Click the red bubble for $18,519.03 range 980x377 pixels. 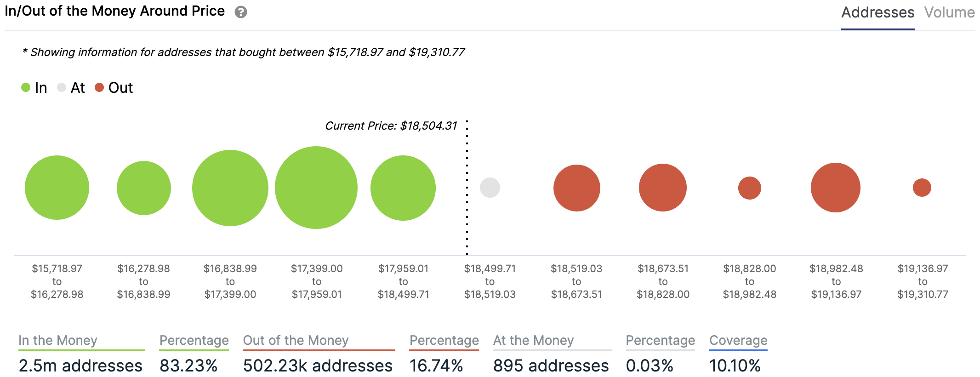[577, 188]
